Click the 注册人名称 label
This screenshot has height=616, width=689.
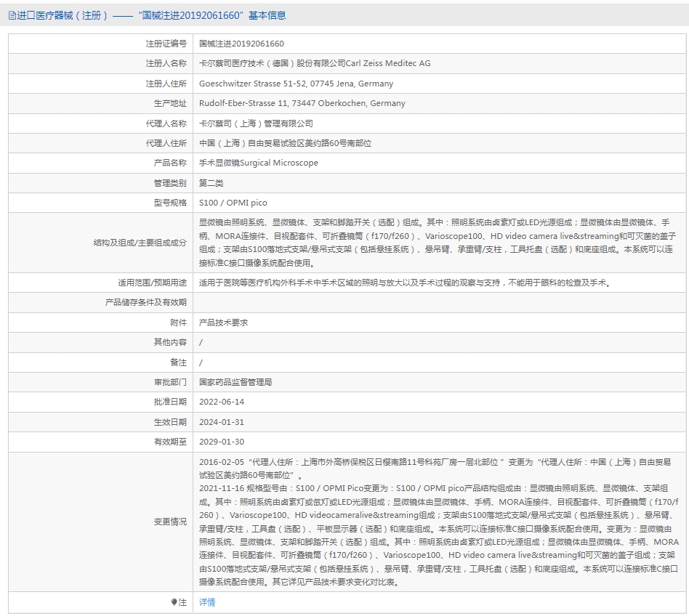(166, 63)
